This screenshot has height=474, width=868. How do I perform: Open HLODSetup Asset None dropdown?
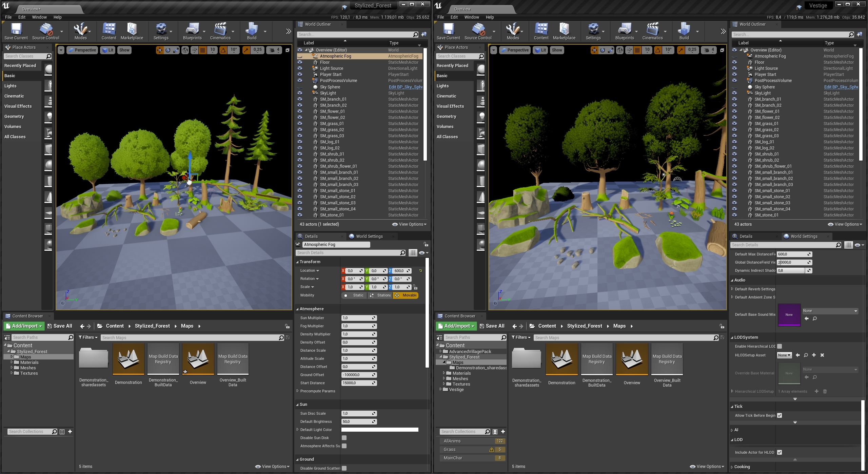point(784,355)
